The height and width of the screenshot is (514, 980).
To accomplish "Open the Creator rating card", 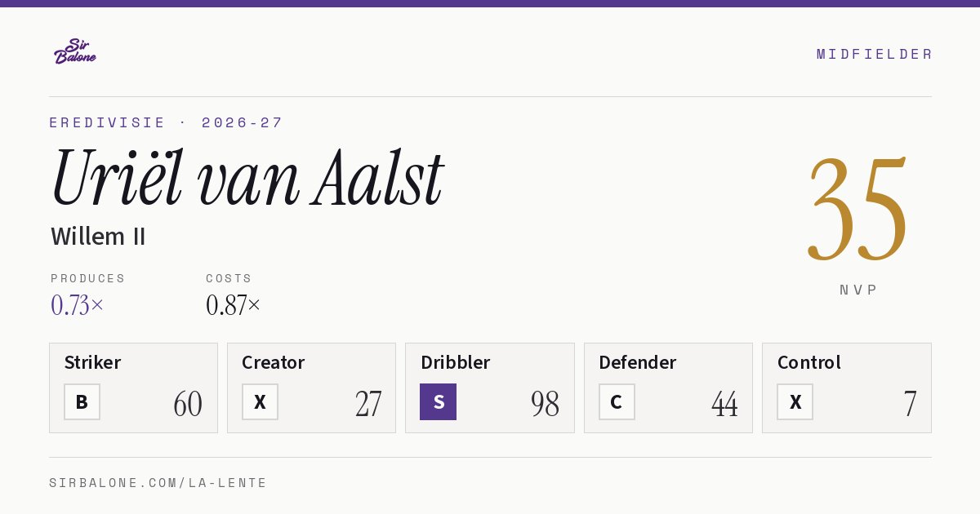I will coord(311,388).
